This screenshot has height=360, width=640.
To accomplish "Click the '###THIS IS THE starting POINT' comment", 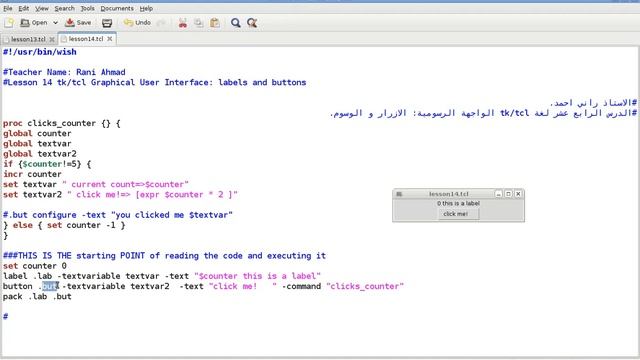I will (x=164, y=256).
